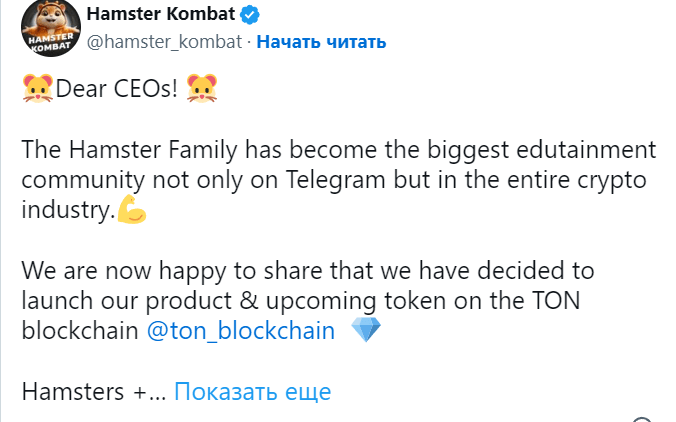Screen dimensions: 676x422
Task: Click the paragraph starting with The Hamster Family
Action: point(338,180)
